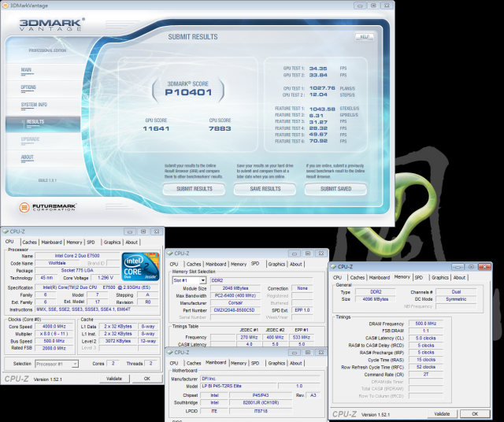Open ABOUT in 3DMark sidebar
This screenshot has width=504, height=422.
pos(28,157)
